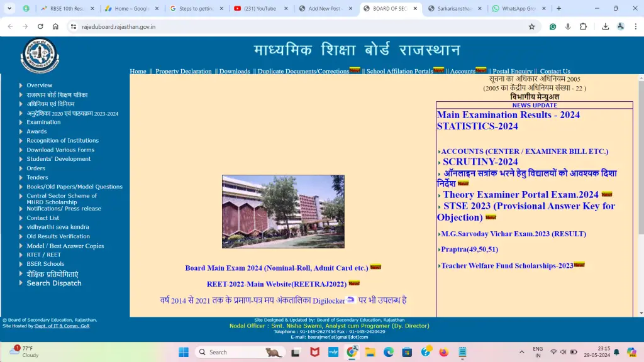Click the browser forward arrow
644x362 pixels.
[x=25, y=26]
